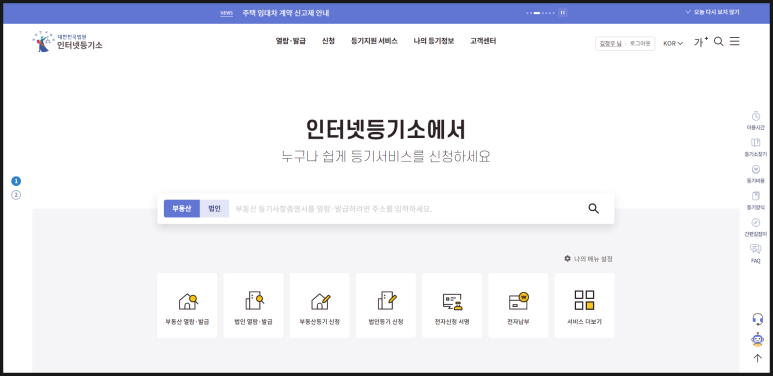The height and width of the screenshot is (376, 773).
Task: Open the 서비스 더보기 card
Action: point(584,306)
